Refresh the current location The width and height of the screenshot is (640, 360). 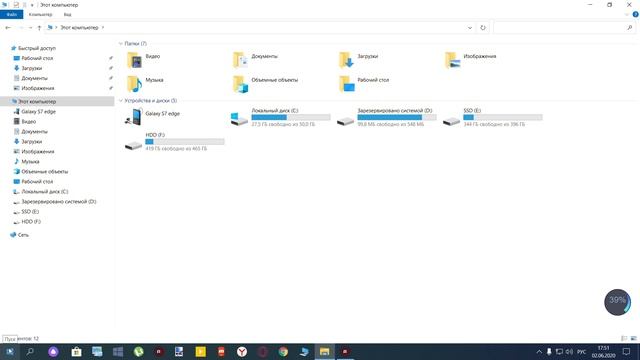tap(483, 28)
